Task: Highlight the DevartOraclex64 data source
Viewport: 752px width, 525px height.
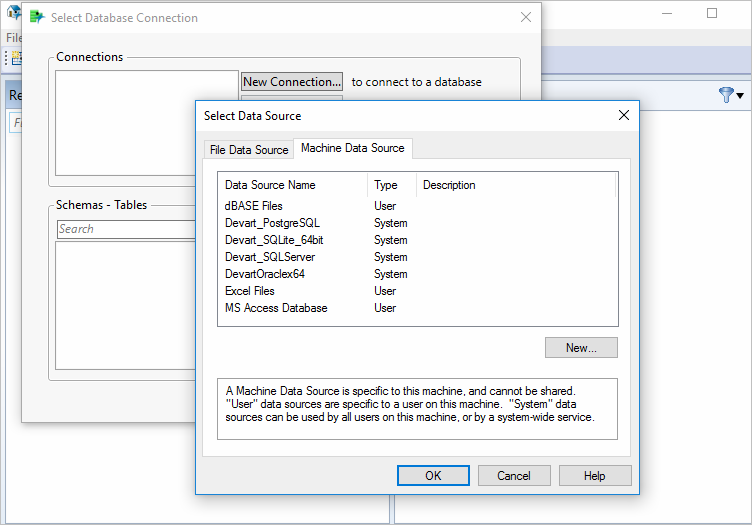Action: pos(265,274)
